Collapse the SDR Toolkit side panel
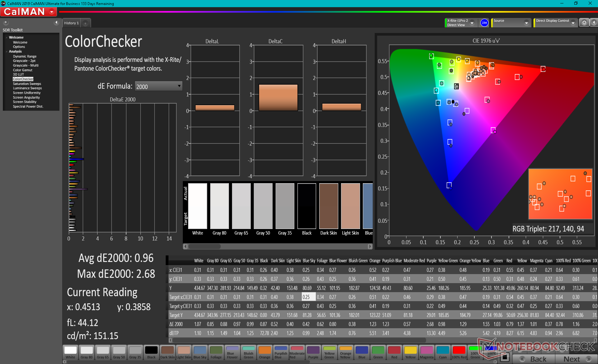Image resolution: width=598 pixels, height=364 pixels. [x=56, y=22]
